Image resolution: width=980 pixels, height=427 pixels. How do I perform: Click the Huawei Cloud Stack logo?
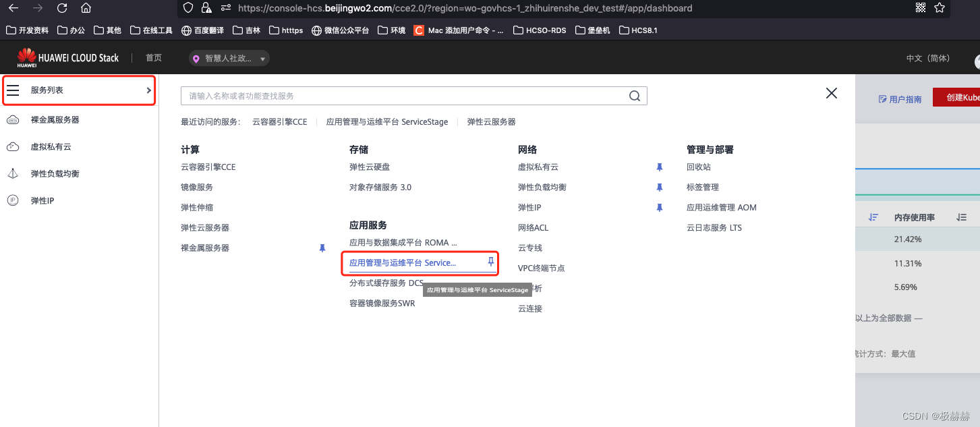tap(67, 58)
